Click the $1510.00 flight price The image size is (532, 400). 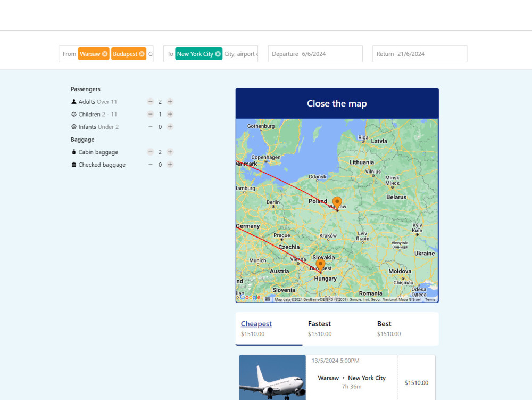pos(417,382)
